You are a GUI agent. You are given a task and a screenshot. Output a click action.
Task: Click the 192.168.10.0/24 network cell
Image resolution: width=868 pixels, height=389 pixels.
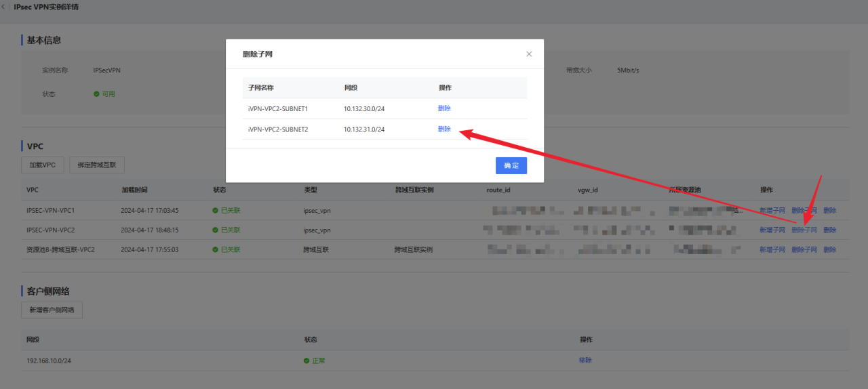point(49,361)
